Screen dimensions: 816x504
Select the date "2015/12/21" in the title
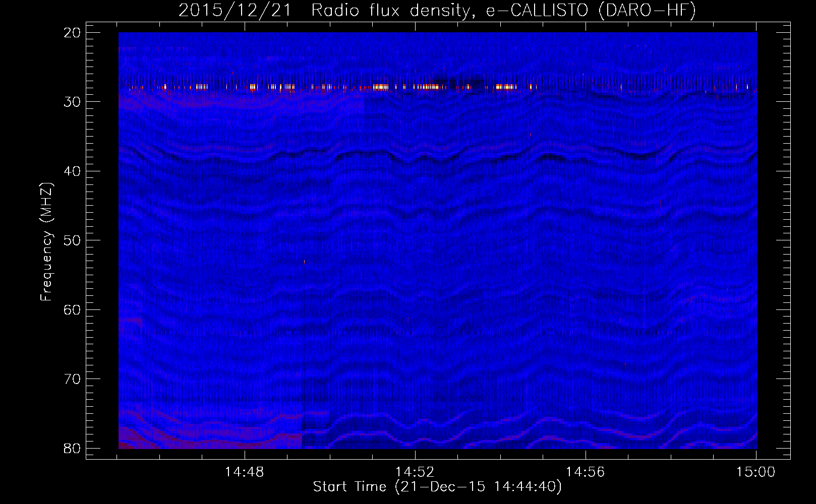click(x=235, y=11)
